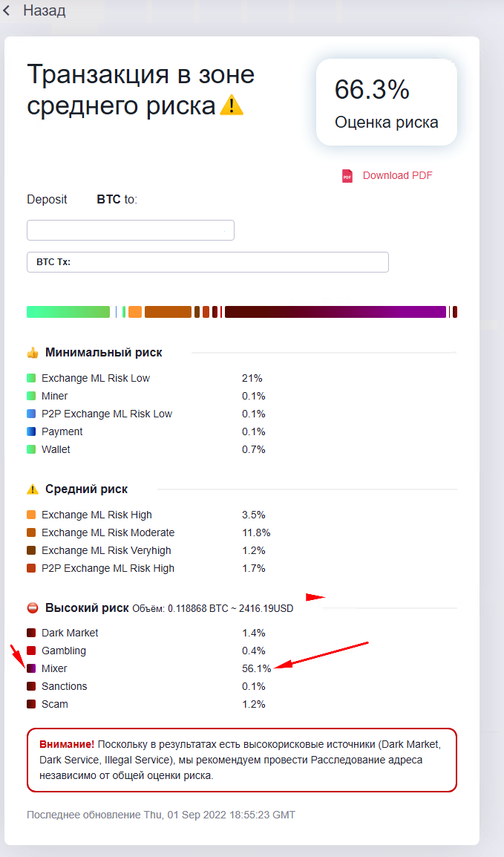Viewport: 504px width, 857px height.
Task: Click the purple gradient segment of risk bar
Action: [x=334, y=312]
